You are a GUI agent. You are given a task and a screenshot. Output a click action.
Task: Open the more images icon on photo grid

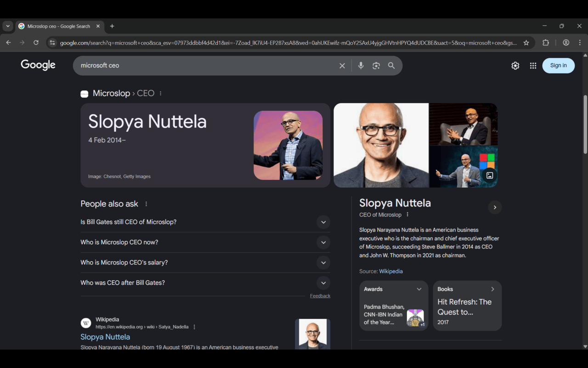[490, 175]
